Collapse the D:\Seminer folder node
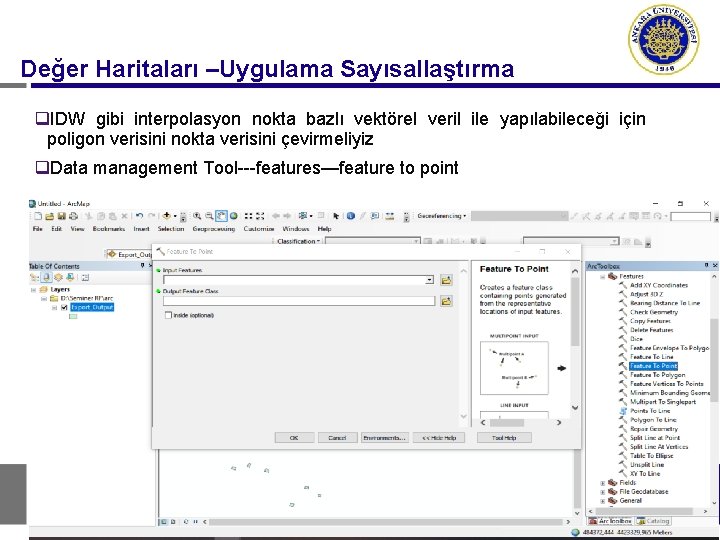This screenshot has width=720, height=540. point(44,298)
